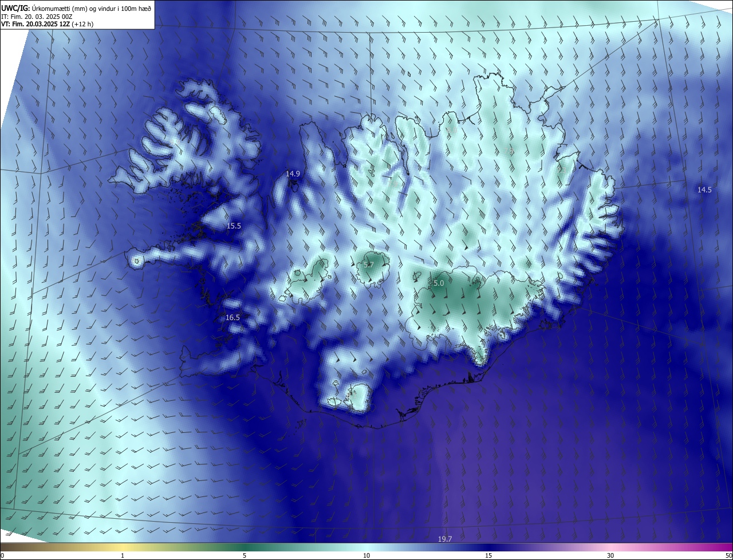
Task: Click the 19.7 value label at bottom
Action: [x=445, y=539]
